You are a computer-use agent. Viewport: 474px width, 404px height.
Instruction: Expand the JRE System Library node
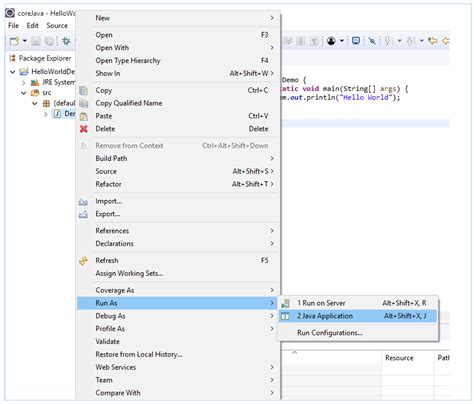click(24, 82)
